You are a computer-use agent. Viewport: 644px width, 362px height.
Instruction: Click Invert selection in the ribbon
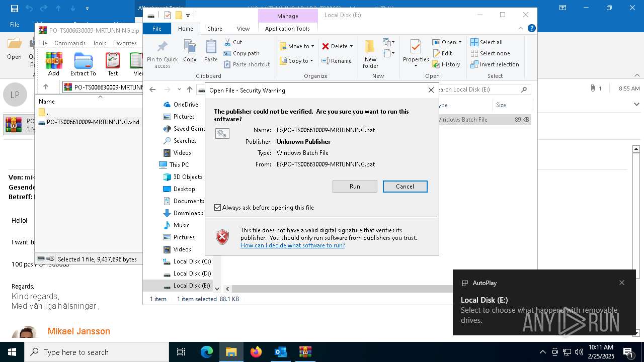coord(495,64)
